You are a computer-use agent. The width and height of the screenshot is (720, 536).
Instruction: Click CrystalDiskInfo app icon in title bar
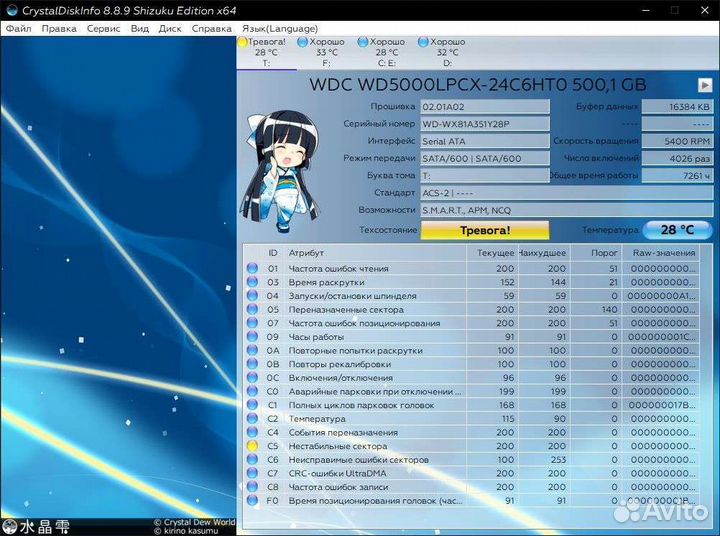pyautogui.click(x=11, y=9)
